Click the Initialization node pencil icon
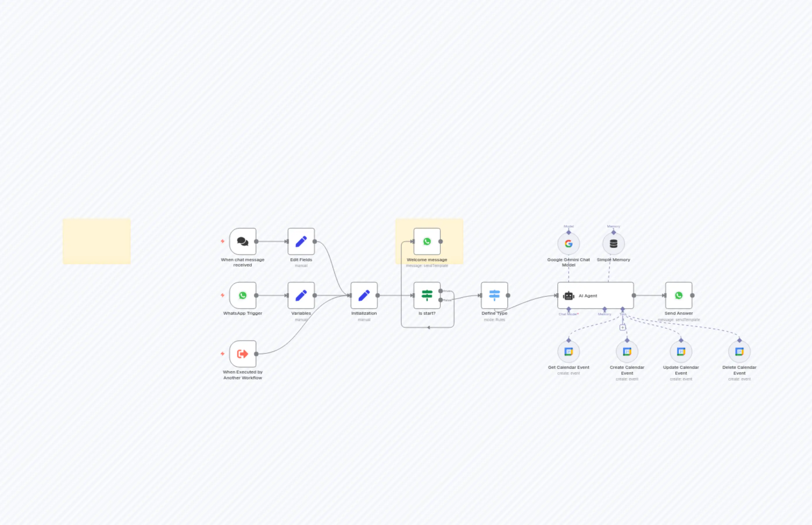This screenshot has width=812, height=525. coord(364,296)
